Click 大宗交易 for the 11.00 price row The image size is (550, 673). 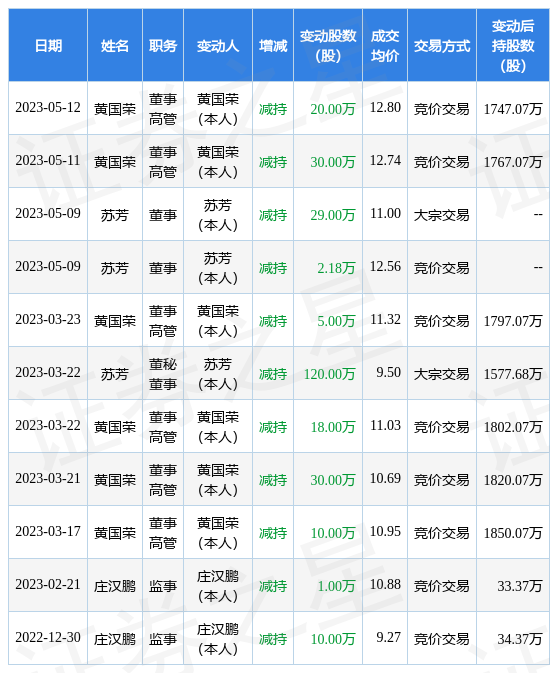click(441, 215)
